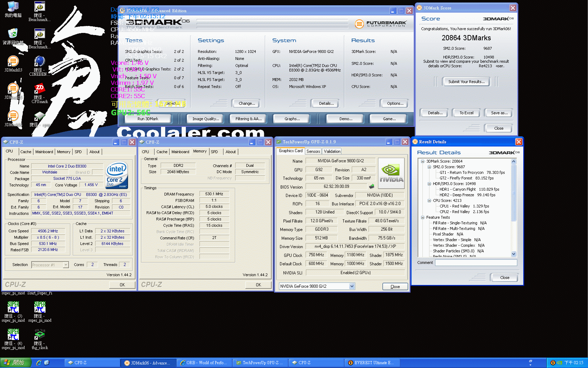Click the Run 3DMark button
588x368 pixels.
tap(148, 119)
